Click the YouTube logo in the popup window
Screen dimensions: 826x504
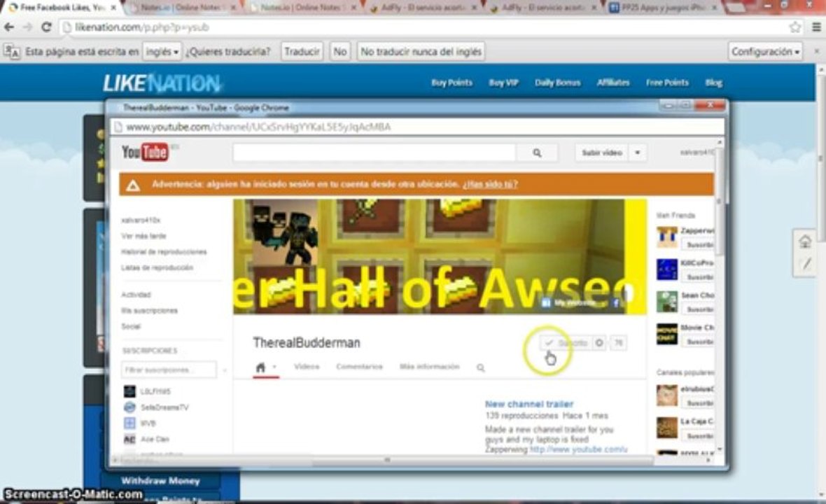coord(145,152)
